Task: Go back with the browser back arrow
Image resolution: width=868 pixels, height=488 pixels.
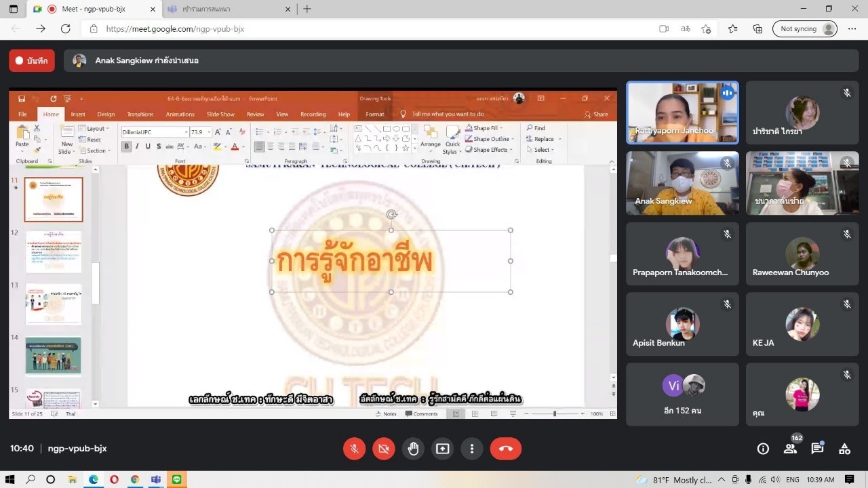Action: tap(16, 29)
